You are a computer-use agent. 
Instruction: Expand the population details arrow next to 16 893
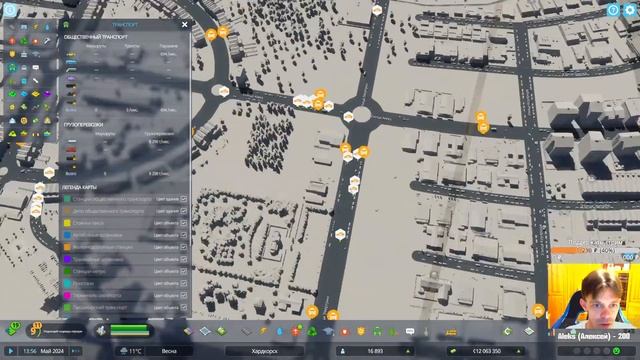[408, 351]
